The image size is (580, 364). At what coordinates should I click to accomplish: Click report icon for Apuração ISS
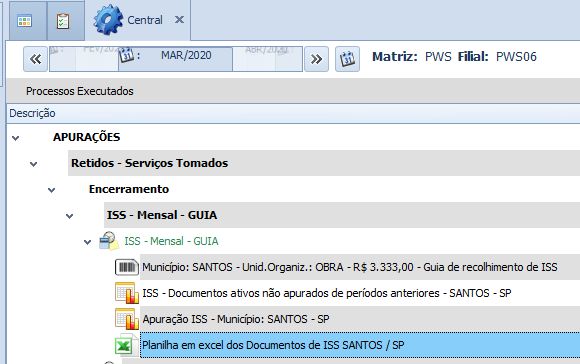[127, 319]
